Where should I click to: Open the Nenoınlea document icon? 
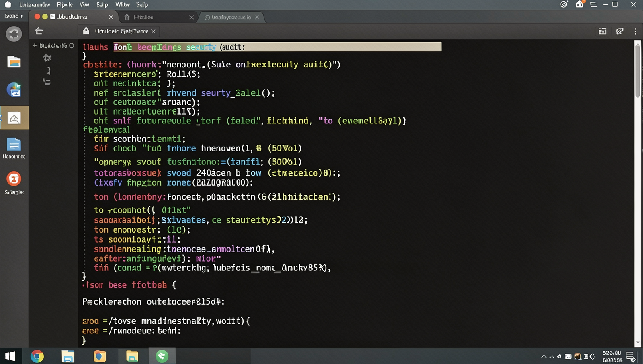pos(14,144)
